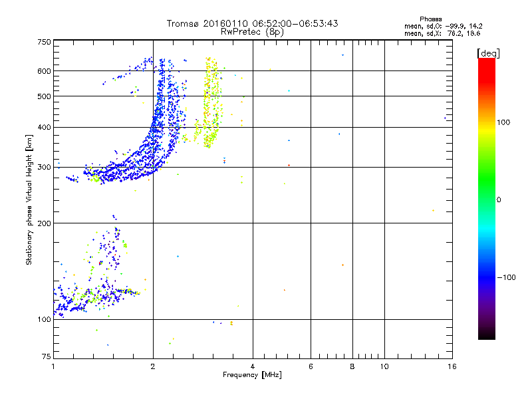Click the y-axis '400' tick label
The width and height of the screenshot is (532, 399).
(44, 127)
